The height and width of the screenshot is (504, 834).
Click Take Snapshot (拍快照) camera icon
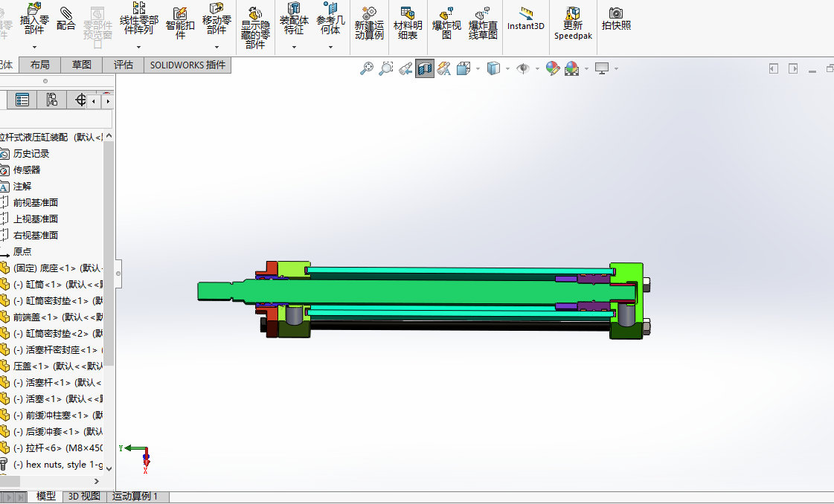(616, 18)
